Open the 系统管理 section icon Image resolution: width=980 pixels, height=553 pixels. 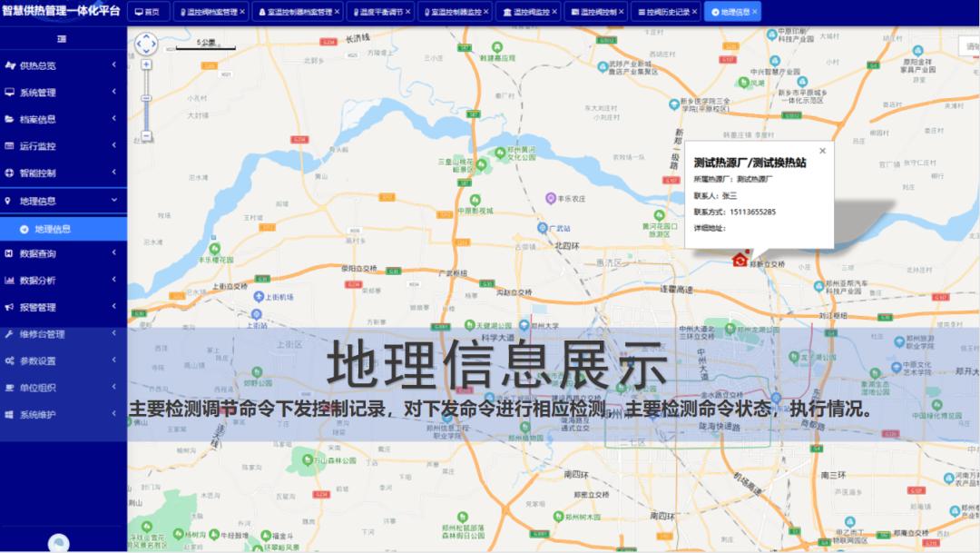pos(11,92)
